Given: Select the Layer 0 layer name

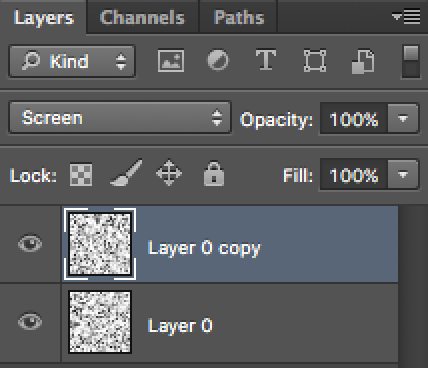Looking at the screenshot, I should pos(180,326).
